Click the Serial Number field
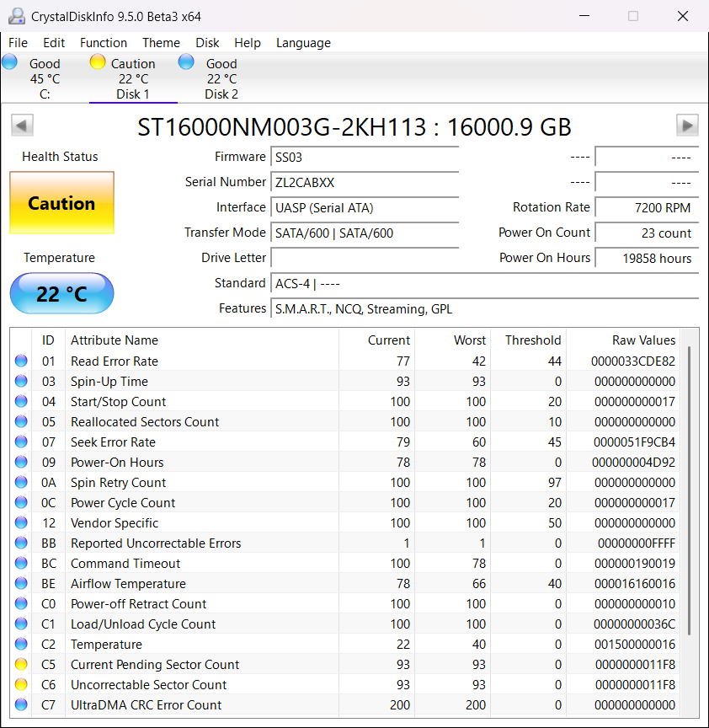 (365, 182)
